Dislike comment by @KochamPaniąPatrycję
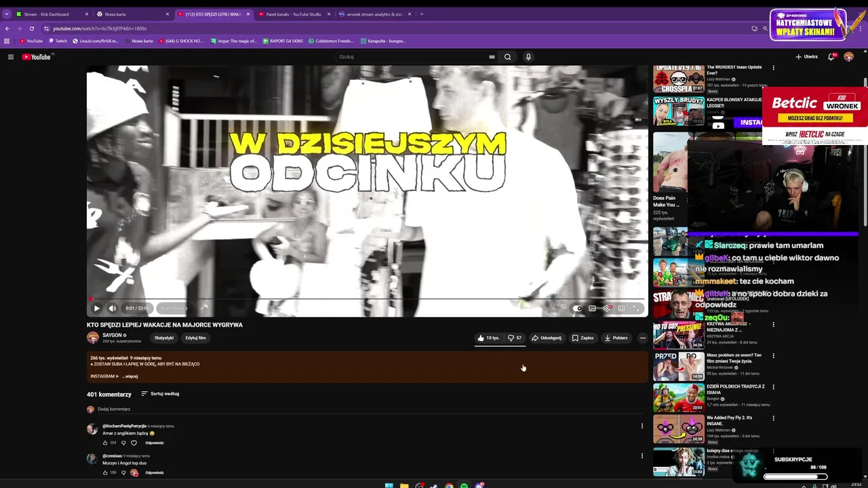Viewport: 868px width, 488px height. click(x=123, y=443)
